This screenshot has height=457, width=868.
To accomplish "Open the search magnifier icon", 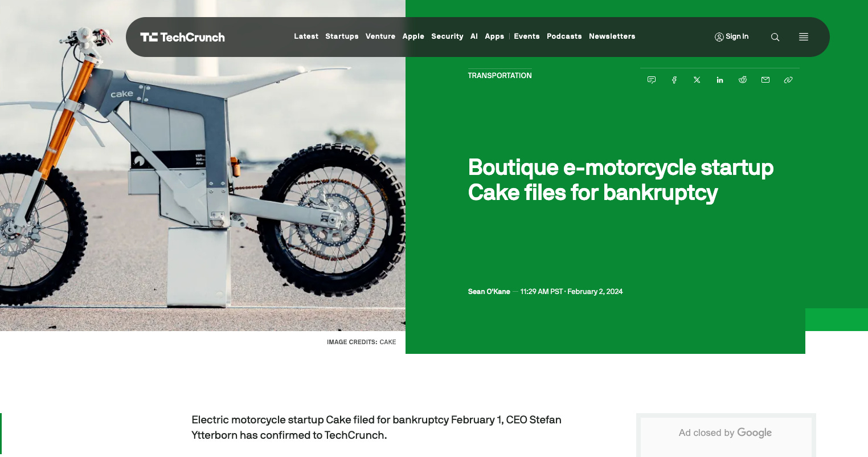I will [x=775, y=37].
